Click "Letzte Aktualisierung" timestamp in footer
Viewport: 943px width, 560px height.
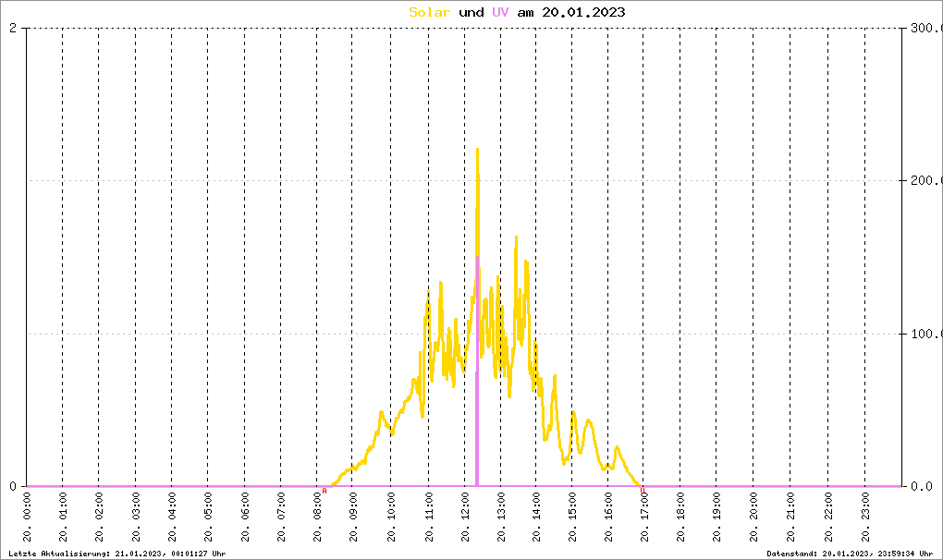tap(117, 554)
